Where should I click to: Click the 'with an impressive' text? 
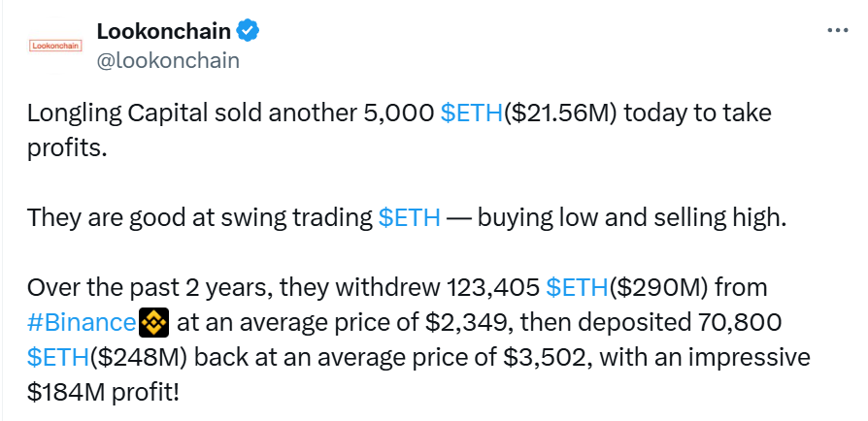pyautogui.click(x=705, y=357)
